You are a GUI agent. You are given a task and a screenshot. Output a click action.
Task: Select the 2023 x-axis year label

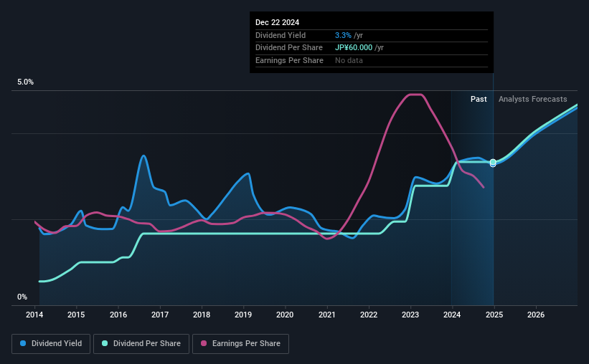[410, 315]
